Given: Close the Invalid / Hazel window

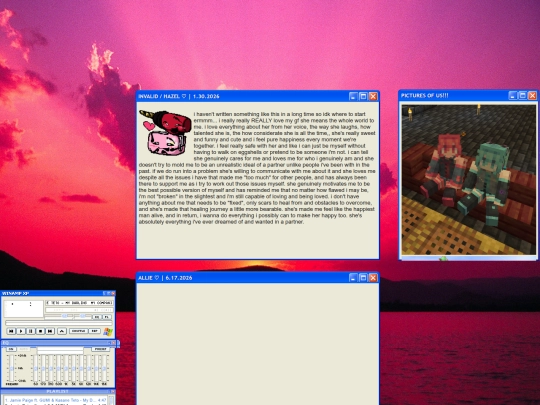Looking at the screenshot, I should pos(373,96).
